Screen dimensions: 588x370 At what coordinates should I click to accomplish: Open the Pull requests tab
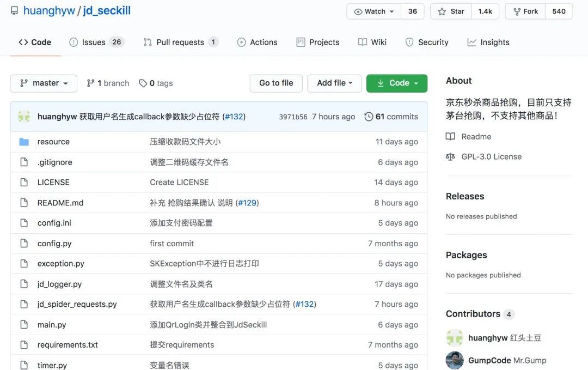[181, 42]
